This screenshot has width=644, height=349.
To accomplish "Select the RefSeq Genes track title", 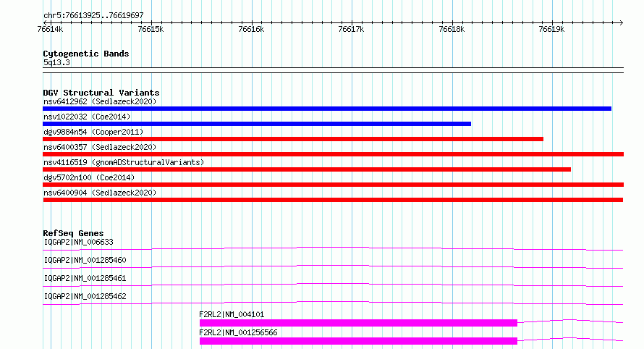I will point(73,233).
